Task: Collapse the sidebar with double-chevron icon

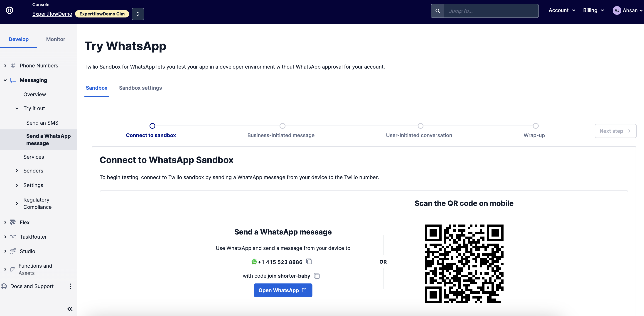Action: pos(70,309)
